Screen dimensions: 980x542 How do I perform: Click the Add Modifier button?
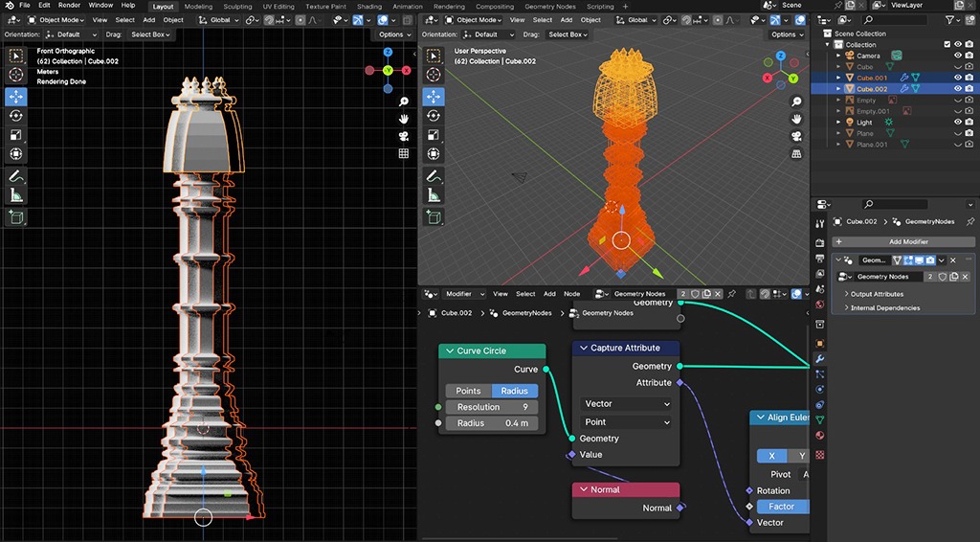(903, 241)
